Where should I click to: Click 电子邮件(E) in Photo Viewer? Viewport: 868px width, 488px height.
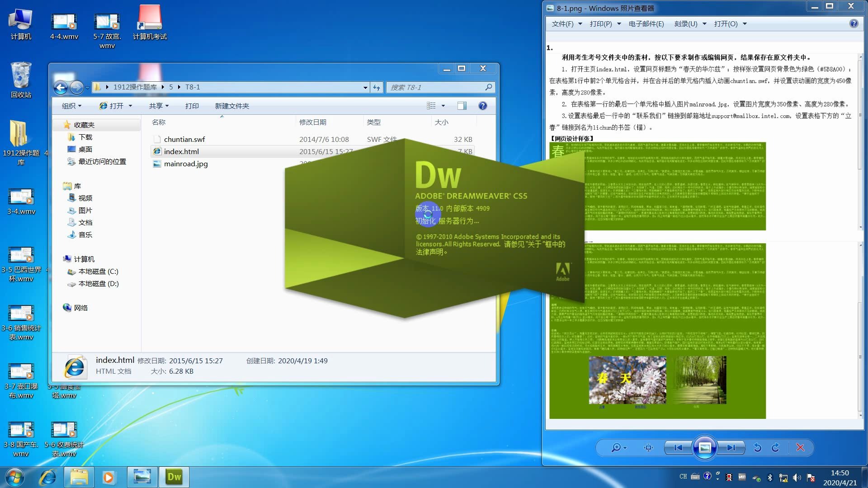point(646,23)
